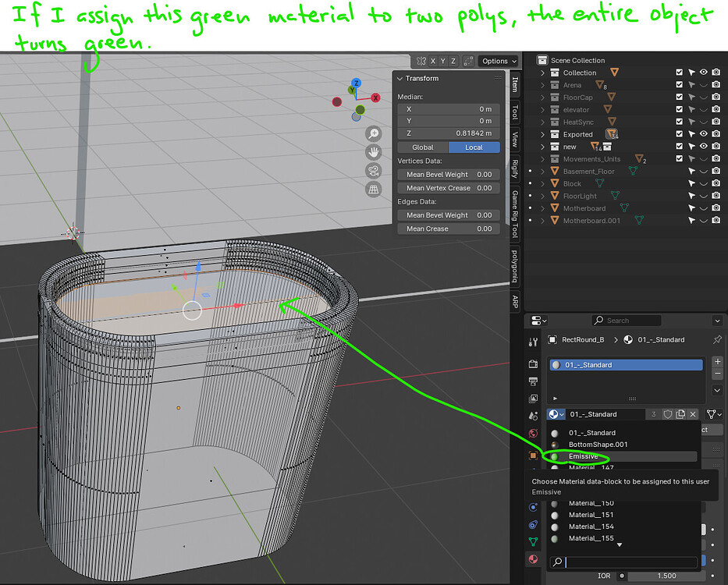Screen dimensions: 728x585
Task: Hide the 'new' collection with eye icon
Action: [x=704, y=146]
